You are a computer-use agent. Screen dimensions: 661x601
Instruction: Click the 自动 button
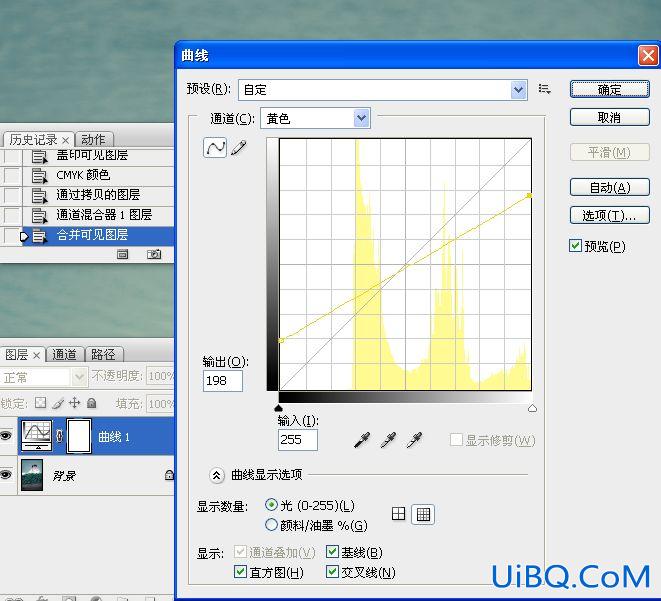pos(609,187)
